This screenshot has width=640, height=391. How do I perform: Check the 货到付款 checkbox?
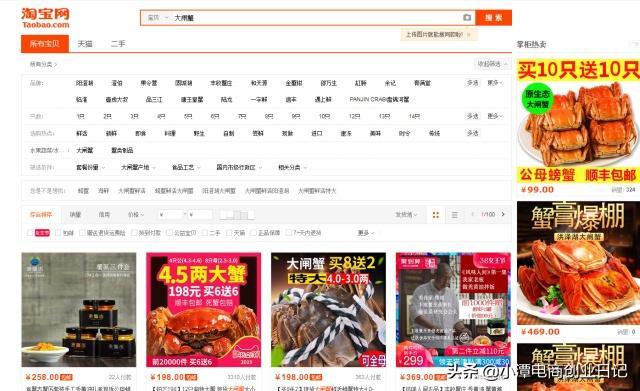[134, 233]
